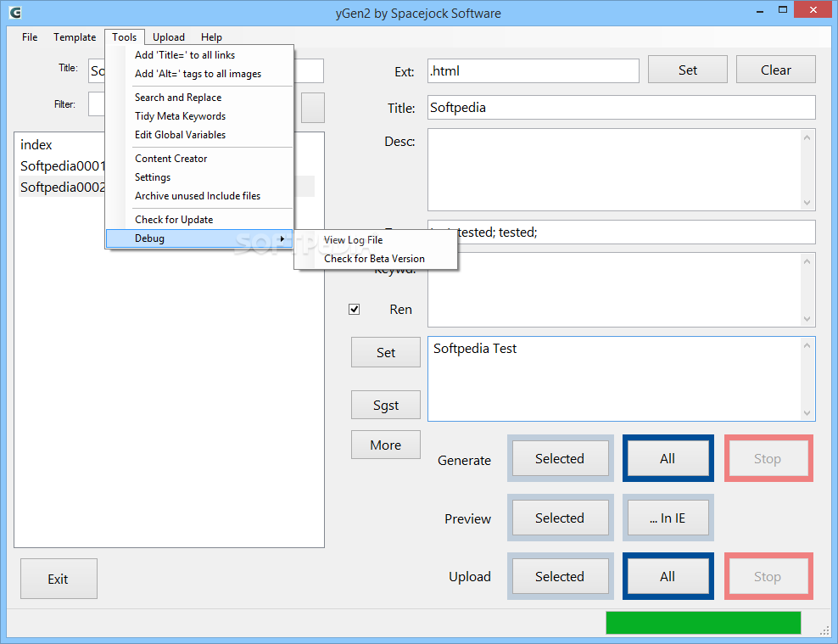This screenshot has width=838, height=644.
Task: Generate All pages
Action: coord(668,458)
